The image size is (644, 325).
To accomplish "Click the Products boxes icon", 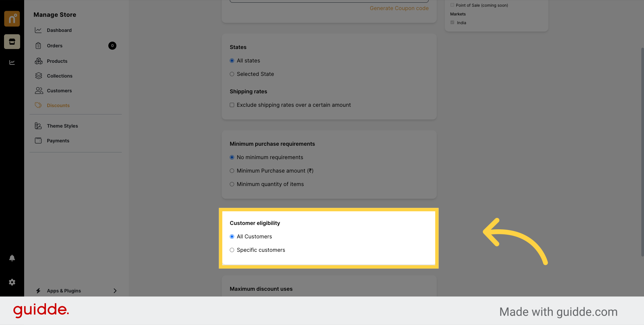I will 39,61.
